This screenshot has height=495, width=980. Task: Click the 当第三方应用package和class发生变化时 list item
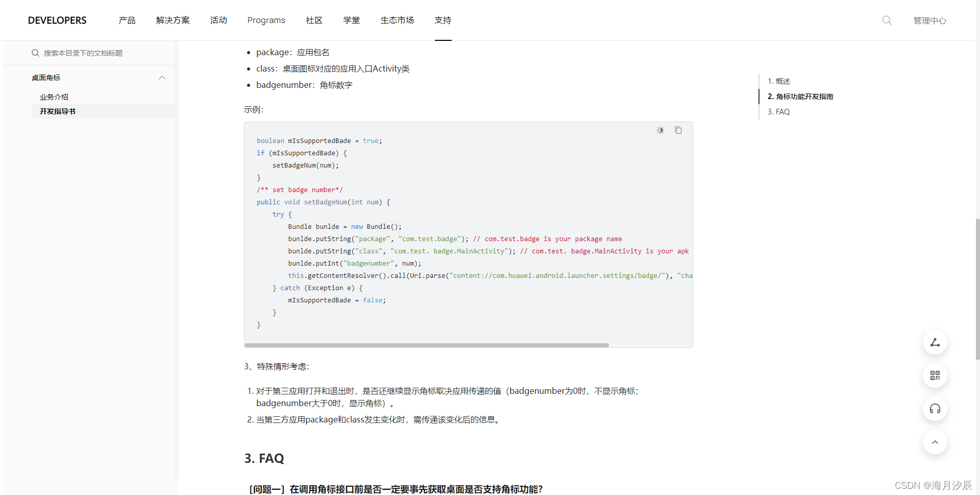click(x=379, y=419)
